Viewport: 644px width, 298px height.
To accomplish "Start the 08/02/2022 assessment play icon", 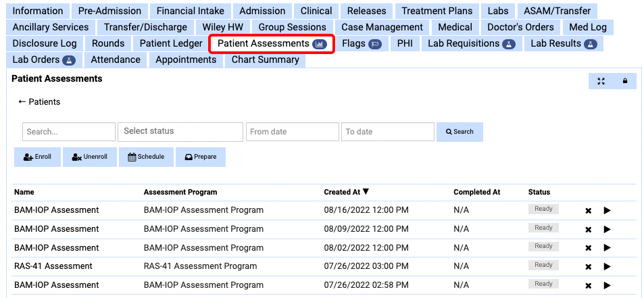I will (x=607, y=248).
